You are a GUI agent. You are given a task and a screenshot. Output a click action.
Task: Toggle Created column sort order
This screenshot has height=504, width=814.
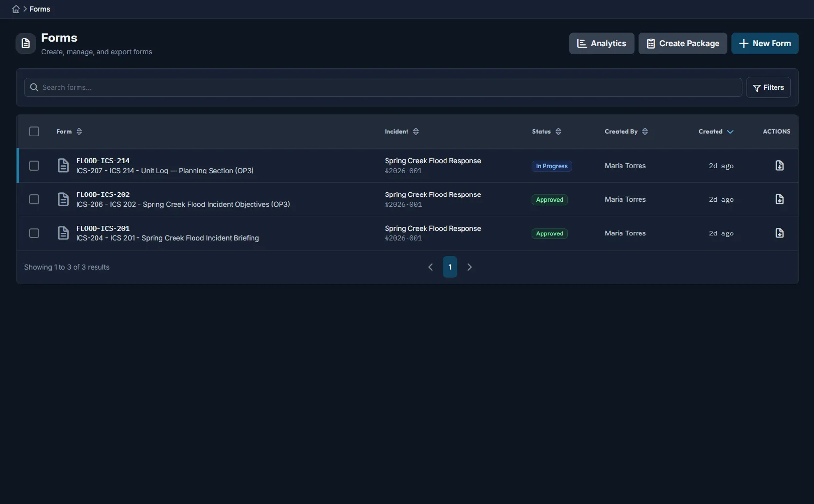(716, 132)
